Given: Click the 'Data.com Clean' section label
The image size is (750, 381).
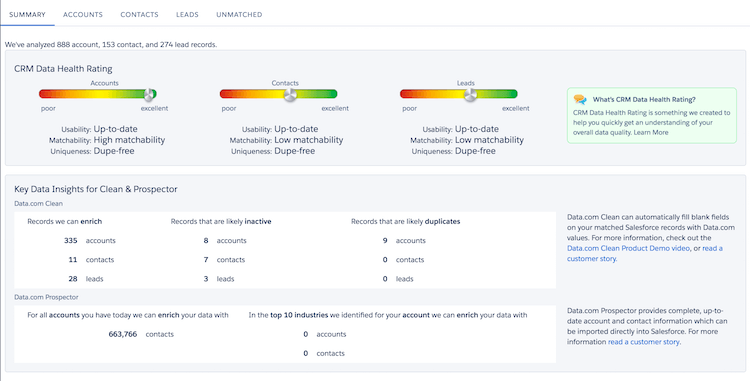Looking at the screenshot, I should point(38,203).
